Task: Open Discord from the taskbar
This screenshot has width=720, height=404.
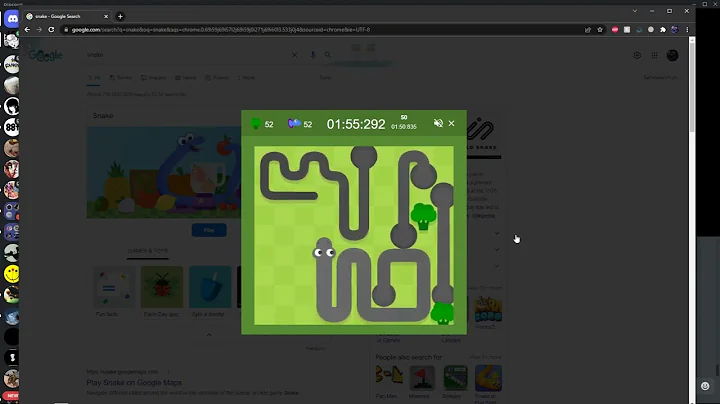Action: tap(12, 19)
